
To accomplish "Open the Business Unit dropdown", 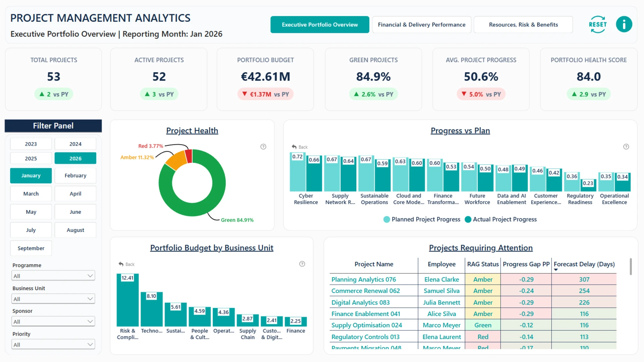I will [x=53, y=299].
